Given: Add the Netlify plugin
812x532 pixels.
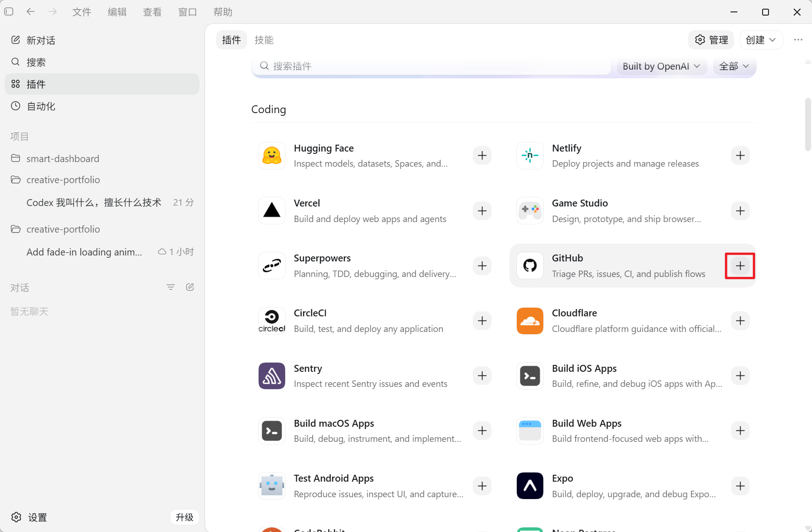Looking at the screenshot, I should coord(740,156).
